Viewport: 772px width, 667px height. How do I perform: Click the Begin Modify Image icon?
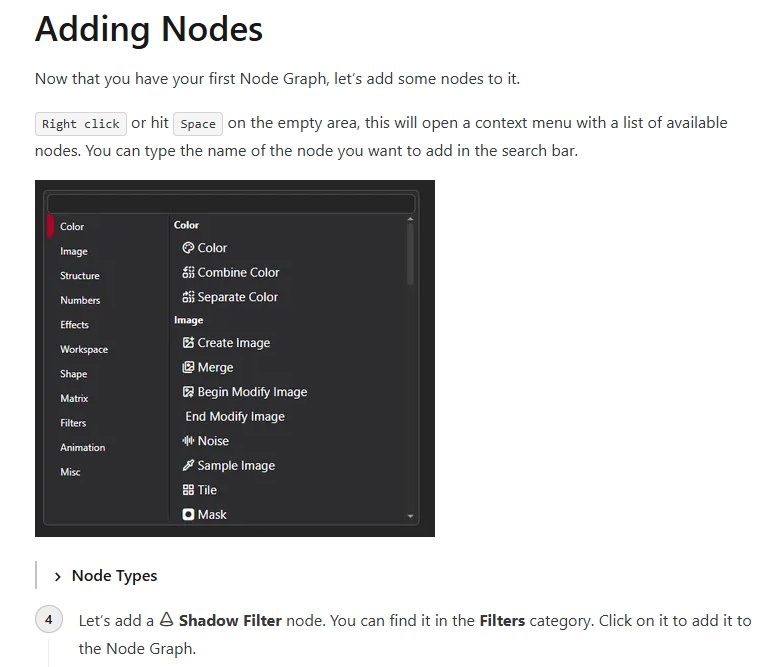[188, 392]
